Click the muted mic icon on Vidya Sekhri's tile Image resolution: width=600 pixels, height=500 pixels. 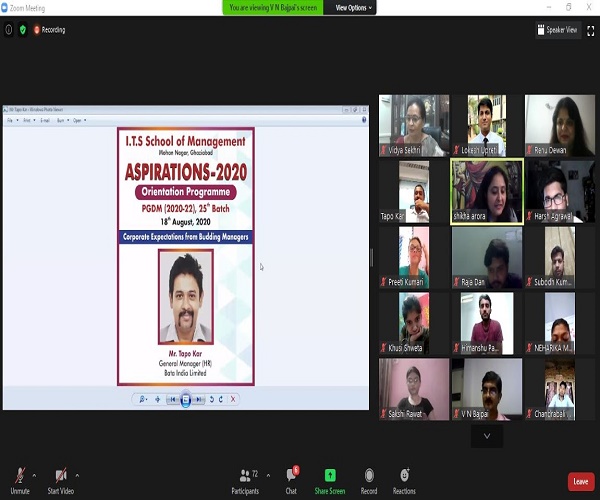pos(383,150)
